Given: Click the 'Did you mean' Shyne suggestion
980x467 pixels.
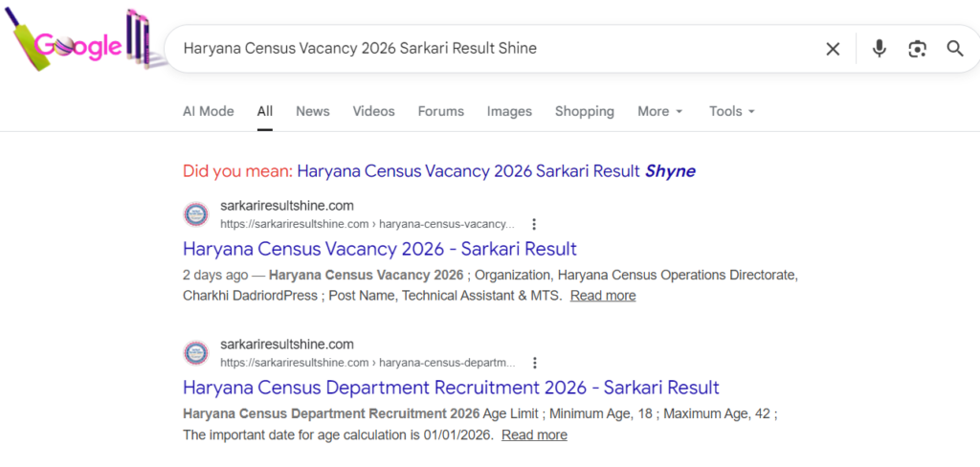Looking at the screenshot, I should click(x=496, y=171).
